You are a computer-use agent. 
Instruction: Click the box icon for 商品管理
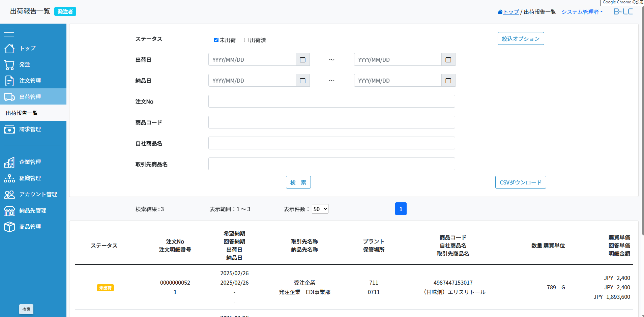click(x=9, y=227)
